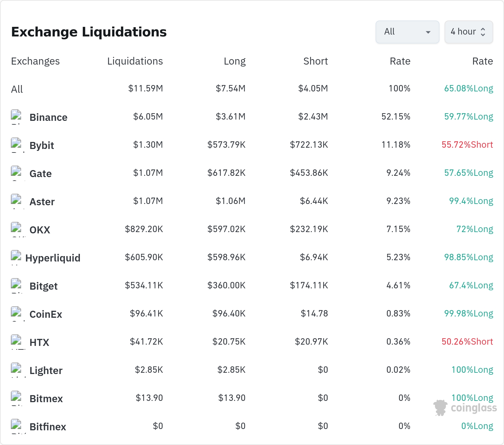Click the HTX exchange logo icon
The height and width of the screenshot is (445, 504).
(x=16, y=341)
